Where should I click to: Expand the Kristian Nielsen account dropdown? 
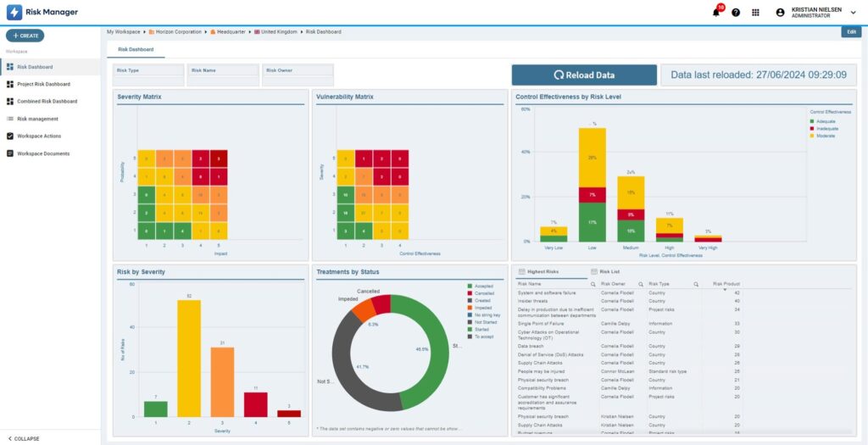coord(854,13)
